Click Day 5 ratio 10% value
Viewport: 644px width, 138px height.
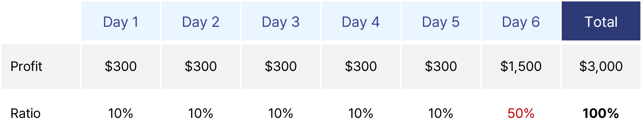coord(441,113)
